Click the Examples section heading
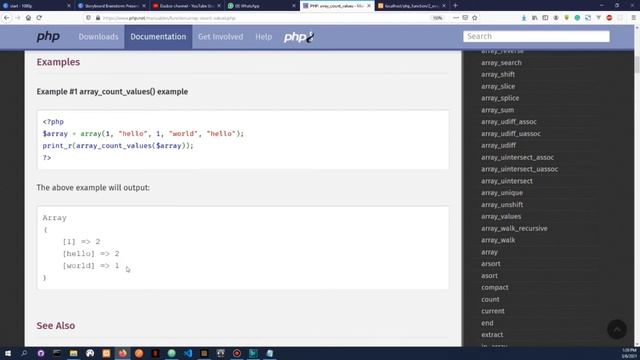 click(x=58, y=62)
